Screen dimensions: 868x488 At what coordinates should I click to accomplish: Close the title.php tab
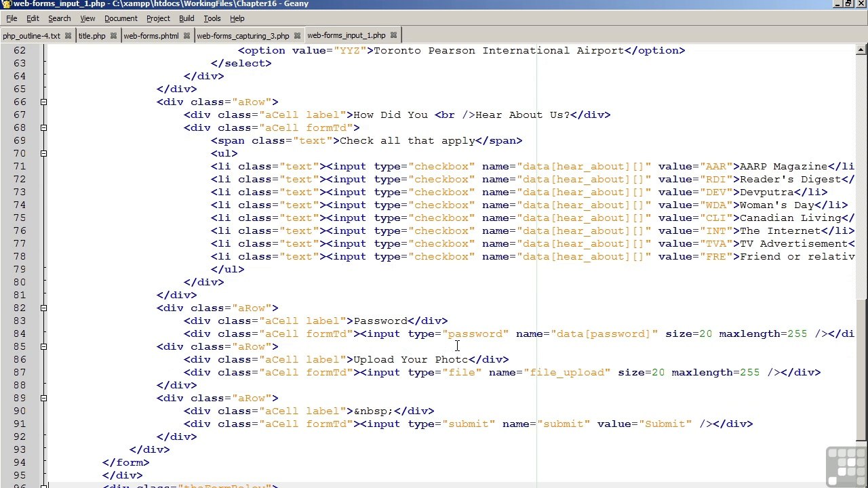click(114, 36)
